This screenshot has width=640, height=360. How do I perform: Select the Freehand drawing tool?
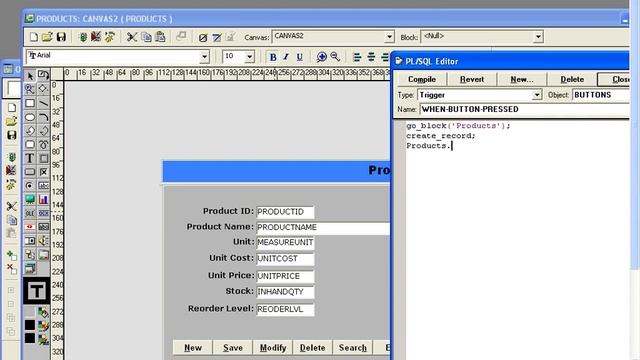(x=43, y=144)
